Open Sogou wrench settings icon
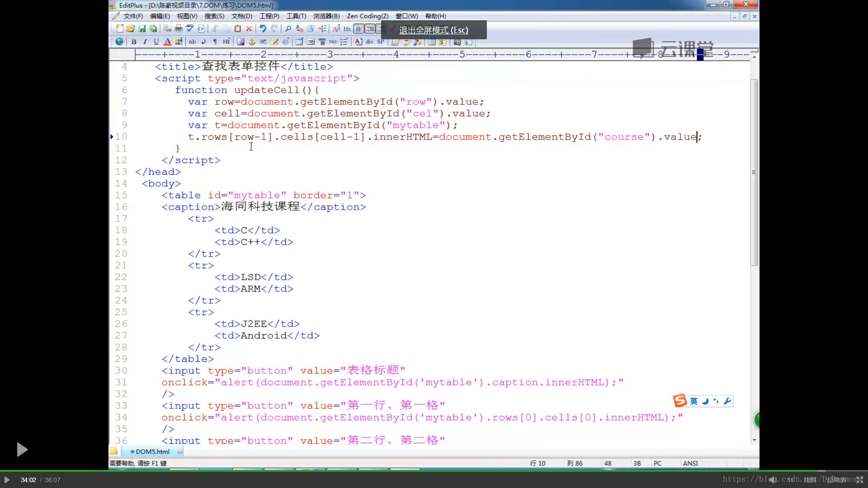 [727, 401]
